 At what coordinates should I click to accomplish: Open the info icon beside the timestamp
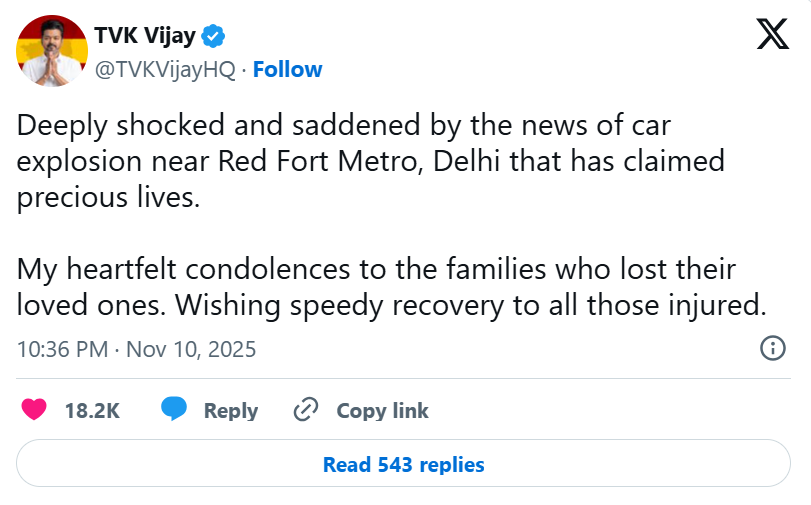772,348
